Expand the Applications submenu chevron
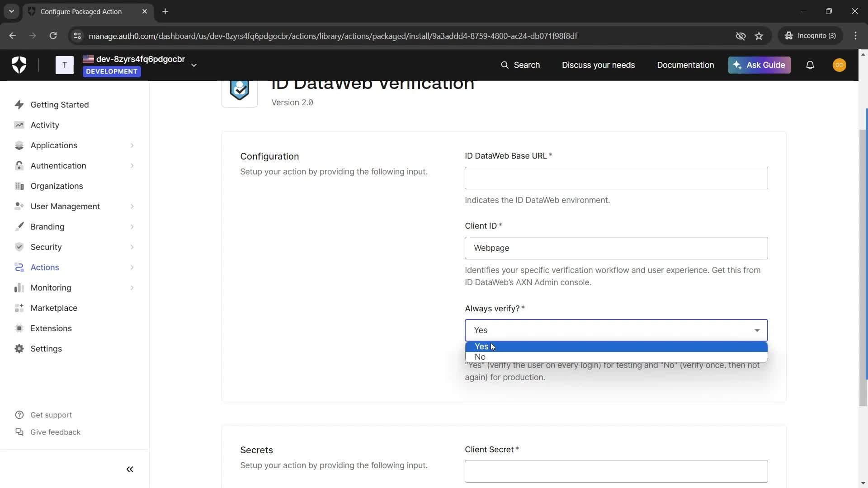This screenshot has width=868, height=488. (132, 145)
